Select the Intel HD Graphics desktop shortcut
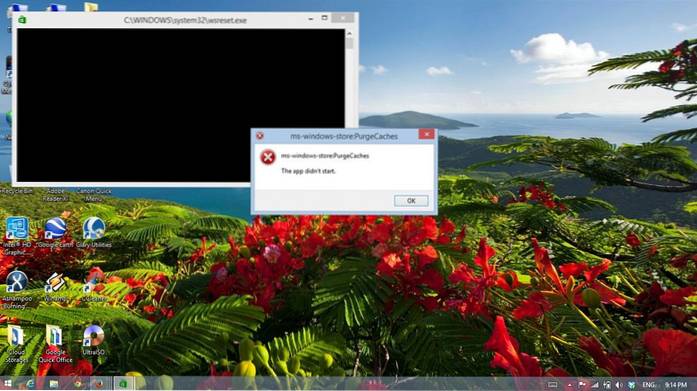Viewport: 697px width, 391px height. point(17,235)
